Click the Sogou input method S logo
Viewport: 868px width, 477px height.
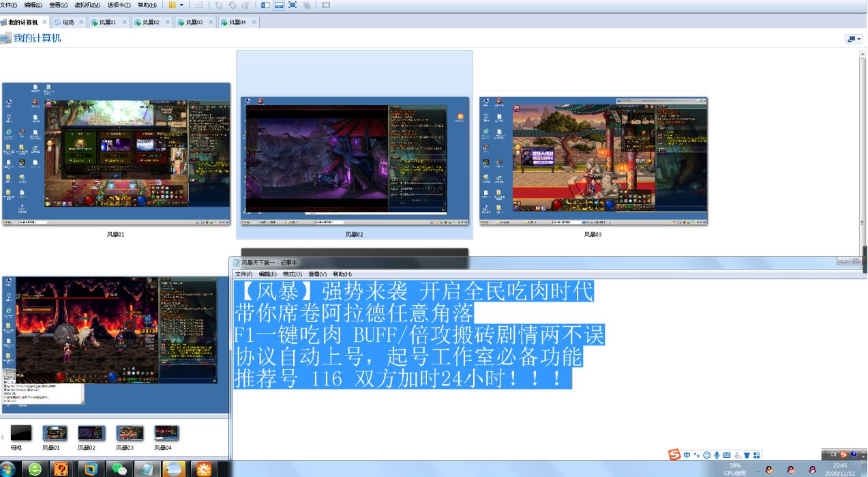[674, 454]
